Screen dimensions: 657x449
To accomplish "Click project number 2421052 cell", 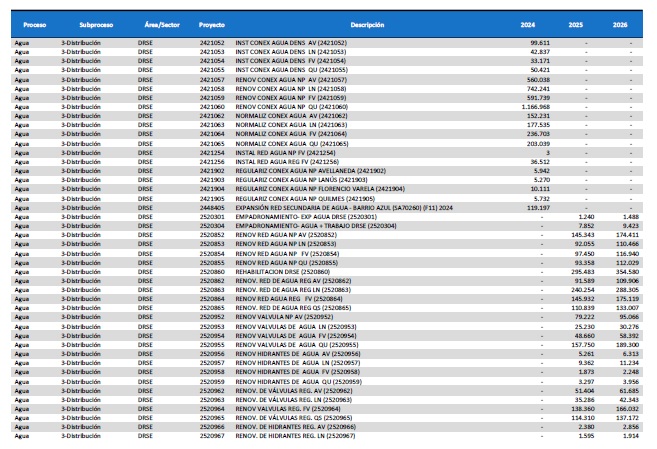I will point(212,43).
